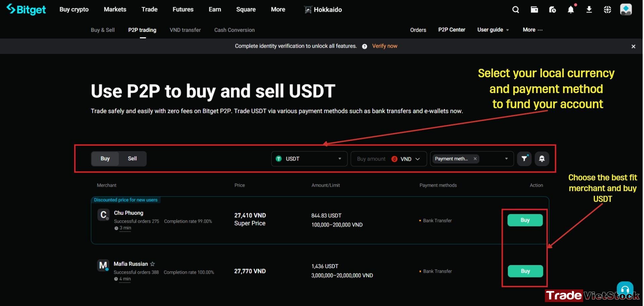The image size is (644, 306).
Task: Click the Payment methods column header
Action: click(438, 185)
